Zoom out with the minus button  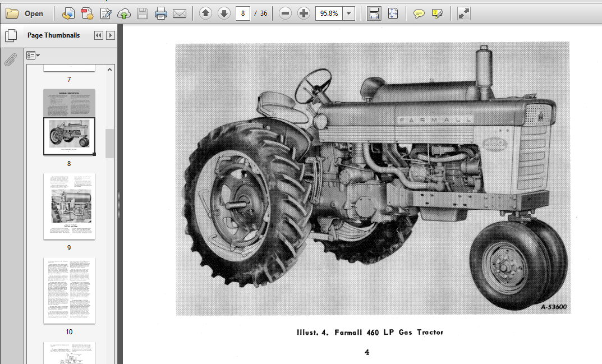pyautogui.click(x=285, y=13)
